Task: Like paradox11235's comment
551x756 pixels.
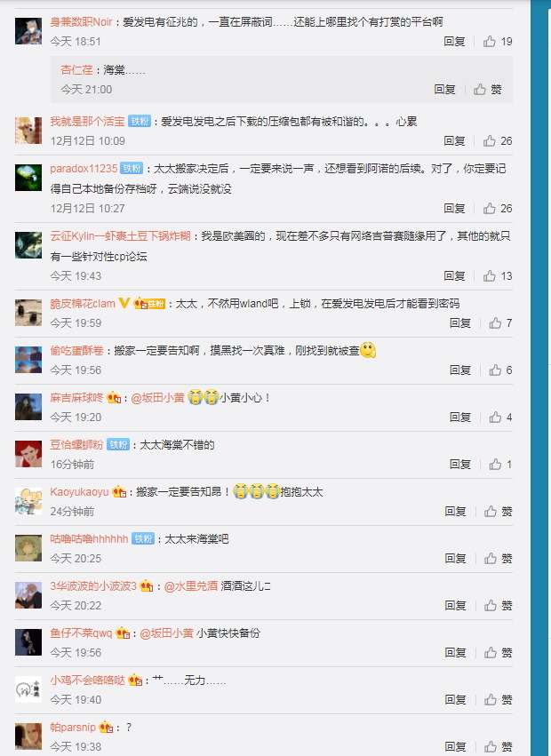Action: tap(498, 208)
